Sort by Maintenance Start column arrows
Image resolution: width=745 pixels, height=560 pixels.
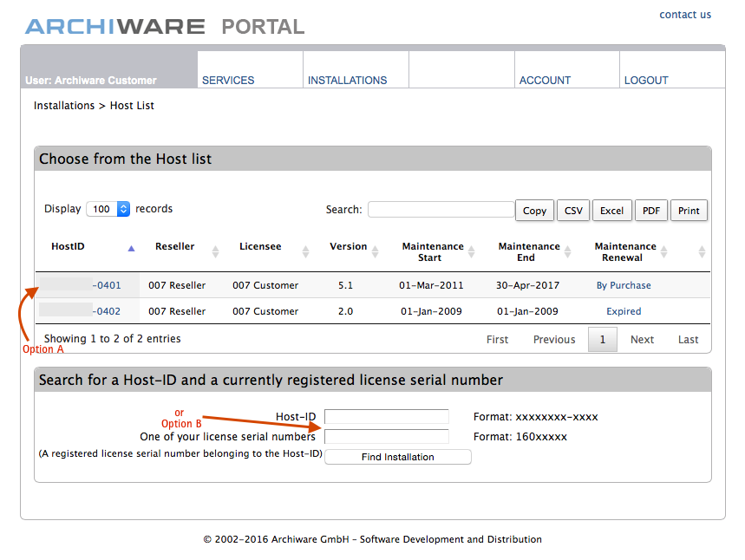coord(471,252)
